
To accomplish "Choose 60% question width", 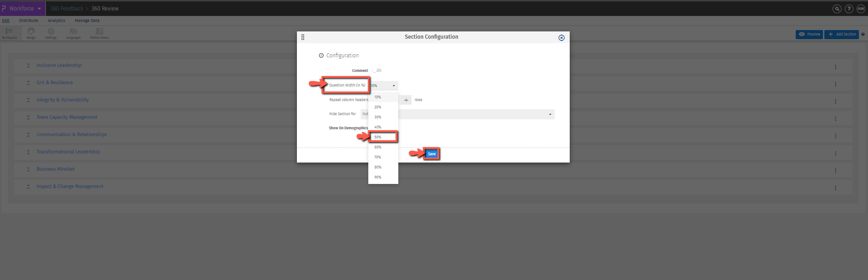I will click(x=383, y=147).
